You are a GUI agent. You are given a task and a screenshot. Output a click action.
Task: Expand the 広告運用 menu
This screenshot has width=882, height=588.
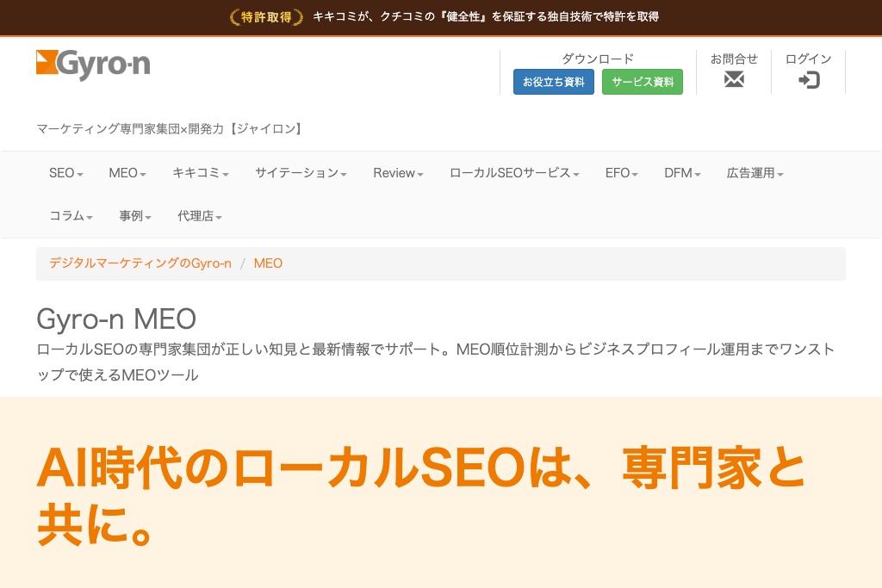coord(755,173)
